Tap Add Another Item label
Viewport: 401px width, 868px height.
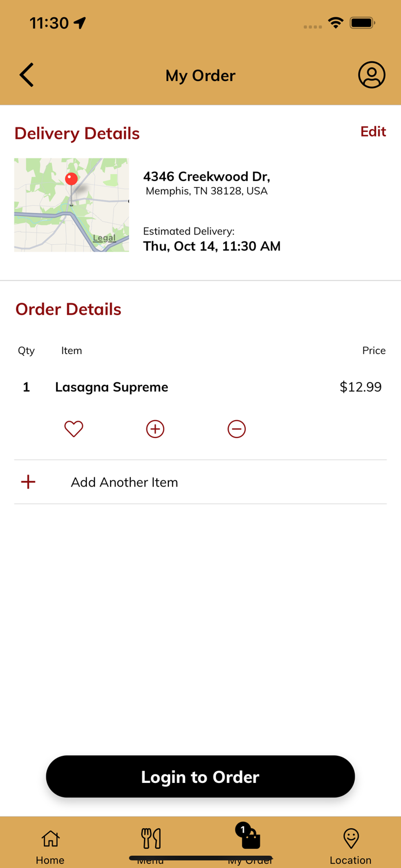[x=124, y=482]
